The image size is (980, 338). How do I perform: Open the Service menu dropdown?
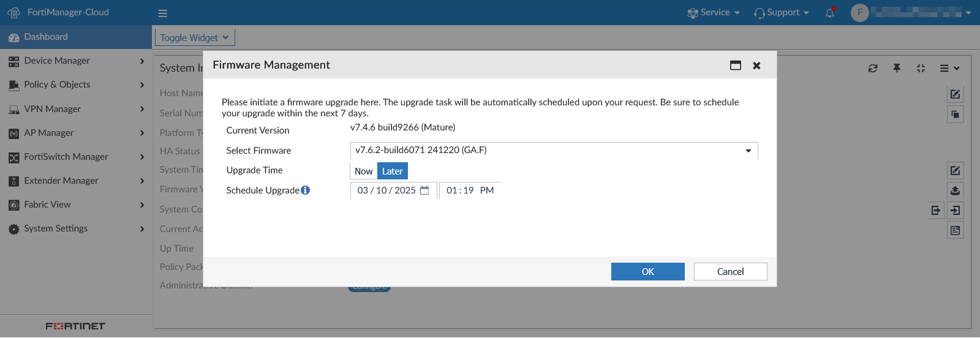(x=714, y=12)
